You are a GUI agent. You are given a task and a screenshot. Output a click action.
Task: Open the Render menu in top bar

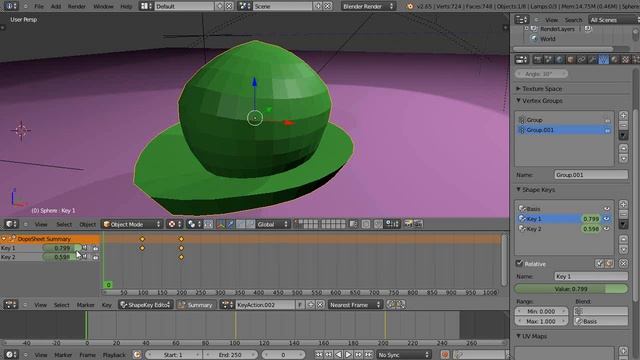click(x=76, y=6)
